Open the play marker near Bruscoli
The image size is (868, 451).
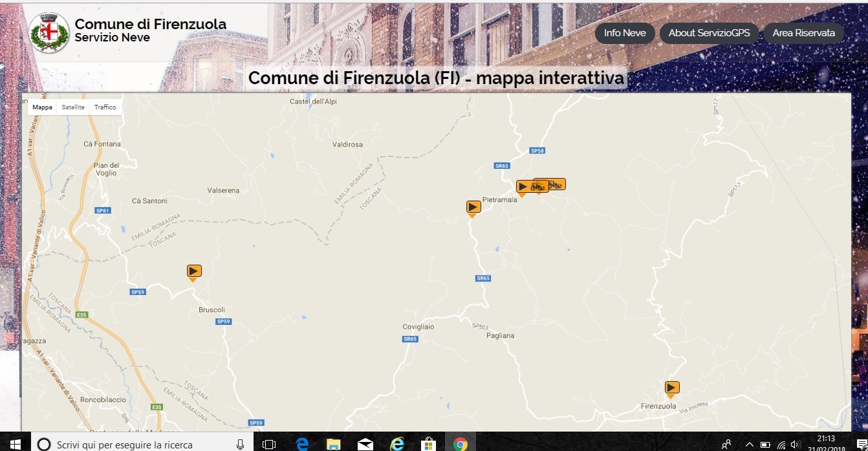pos(194,270)
